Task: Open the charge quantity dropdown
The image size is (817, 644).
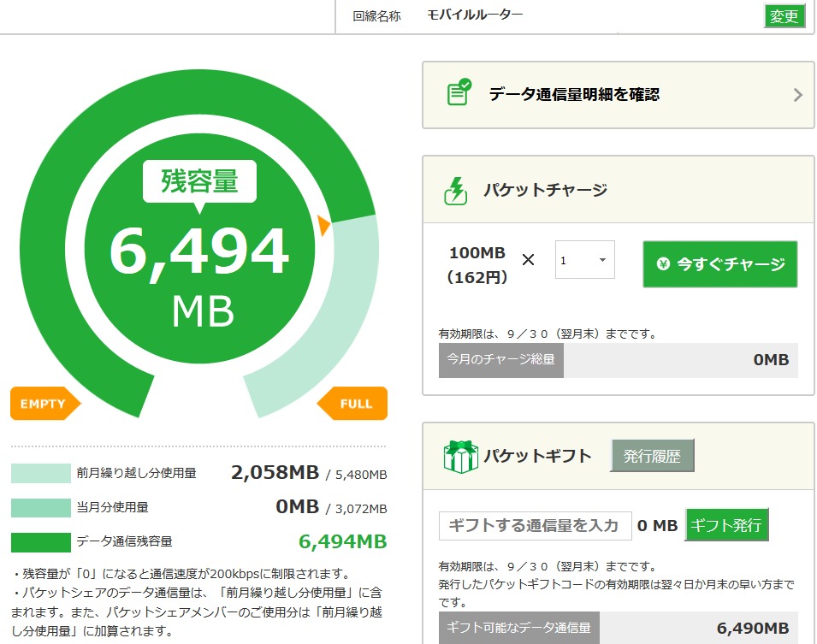Action: [585, 260]
